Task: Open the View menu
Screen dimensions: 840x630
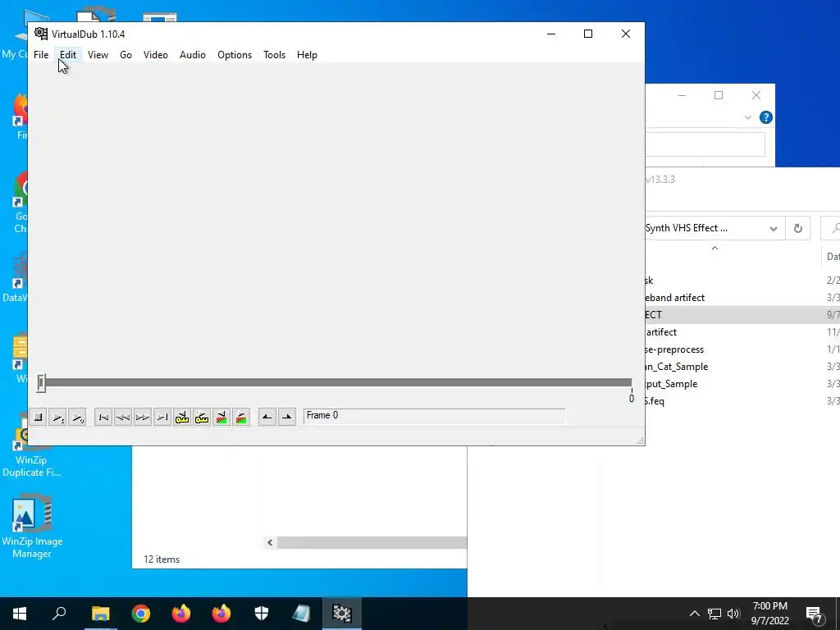Action: (98, 55)
